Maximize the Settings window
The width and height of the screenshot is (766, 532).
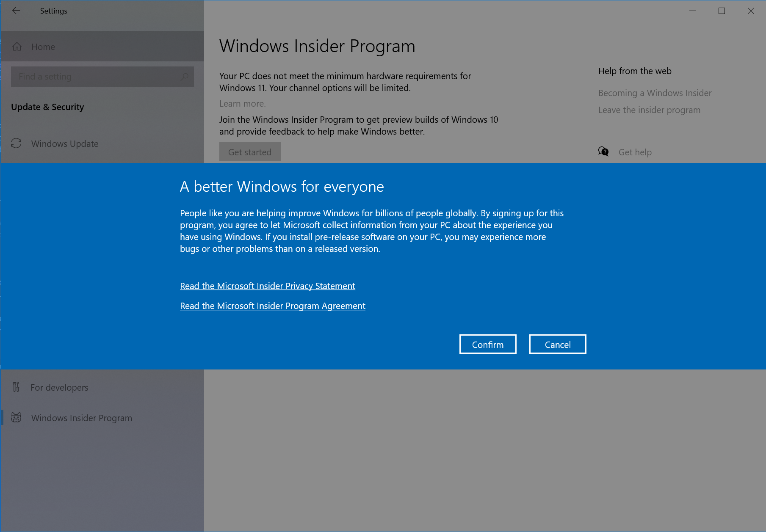(722, 11)
